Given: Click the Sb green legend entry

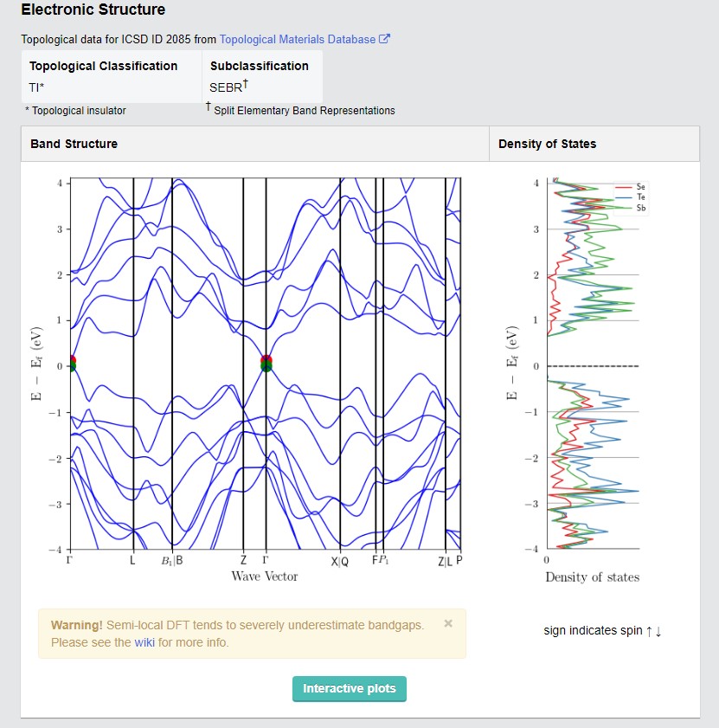Looking at the screenshot, I should click(631, 208).
